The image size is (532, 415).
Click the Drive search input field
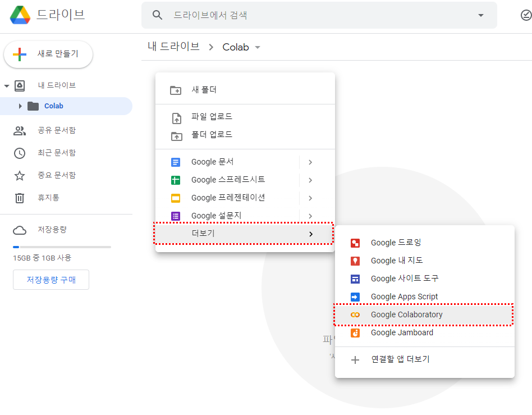click(319, 15)
